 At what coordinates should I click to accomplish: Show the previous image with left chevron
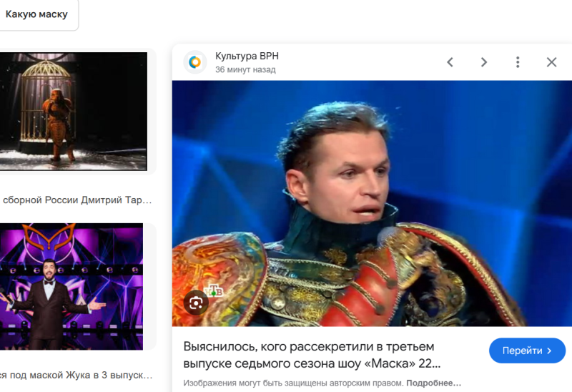point(450,62)
